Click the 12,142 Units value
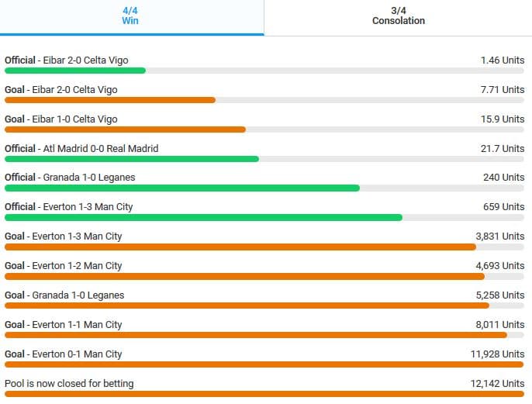 [499, 383]
